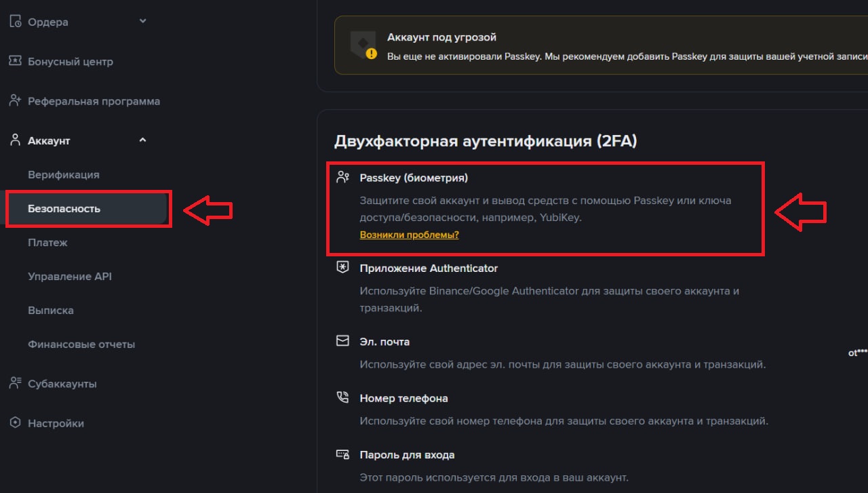This screenshot has width=868, height=493.
Task: Go to Управление API
Action: 70,276
